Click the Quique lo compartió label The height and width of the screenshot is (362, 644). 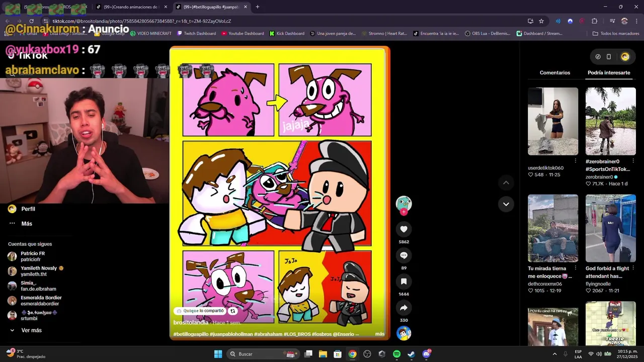(200, 311)
